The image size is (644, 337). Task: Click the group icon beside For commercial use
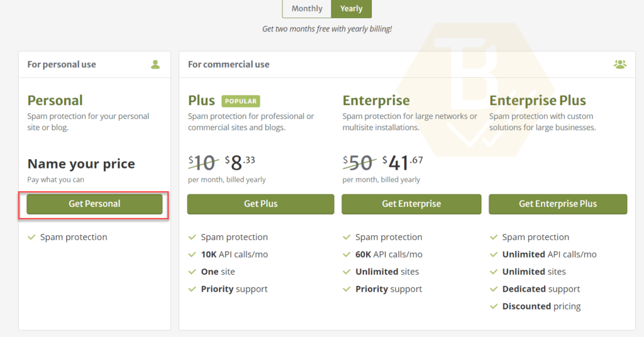620,64
